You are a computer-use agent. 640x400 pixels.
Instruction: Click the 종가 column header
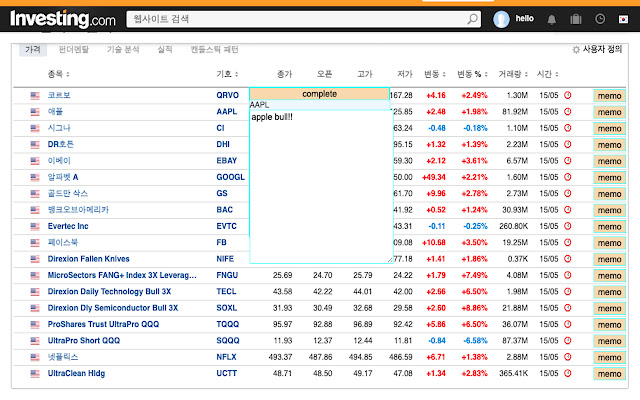pos(284,74)
